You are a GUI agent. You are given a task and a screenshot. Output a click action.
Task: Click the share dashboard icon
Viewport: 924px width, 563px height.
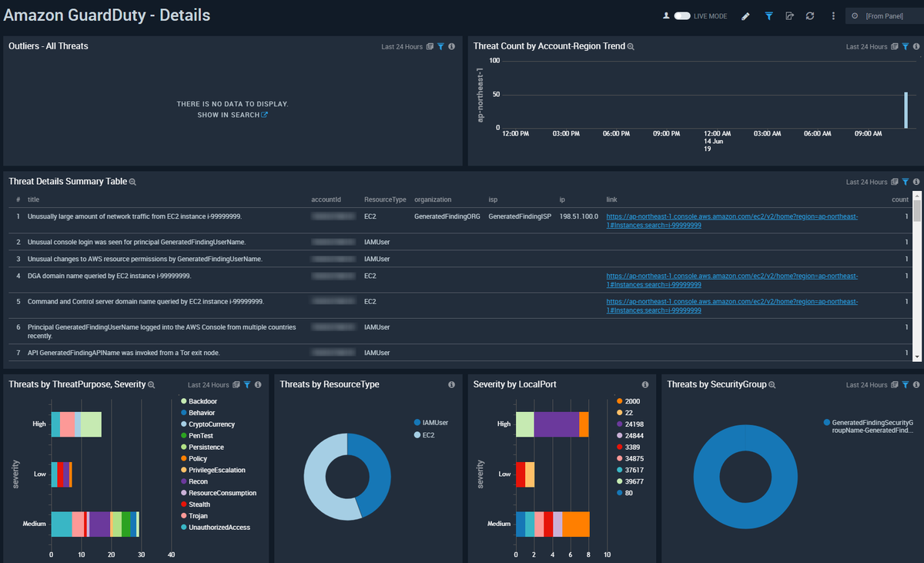(x=789, y=16)
